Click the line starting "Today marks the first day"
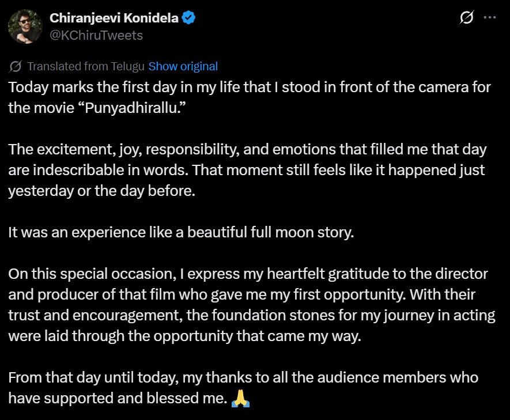Image resolution: width=510 pixels, height=420 pixels. [x=249, y=88]
